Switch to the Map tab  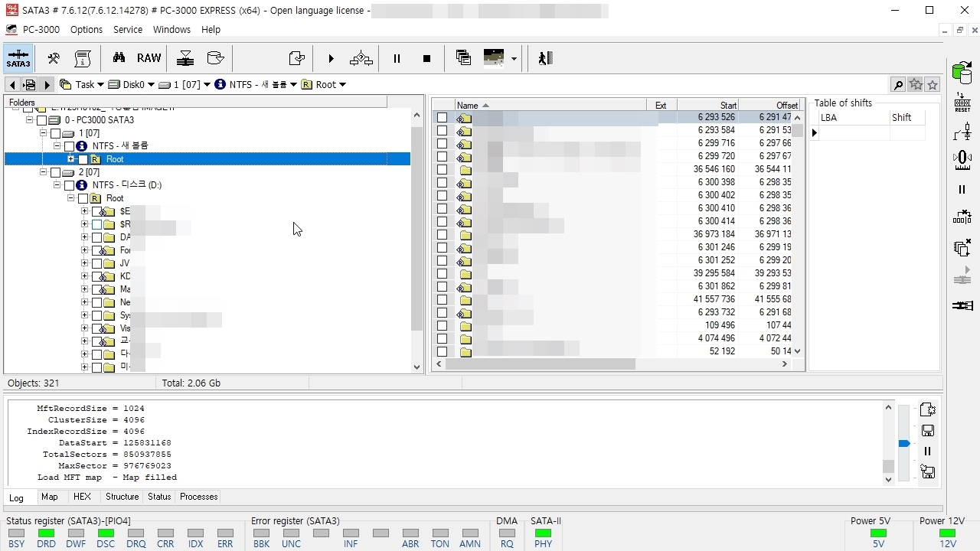pyautogui.click(x=50, y=497)
